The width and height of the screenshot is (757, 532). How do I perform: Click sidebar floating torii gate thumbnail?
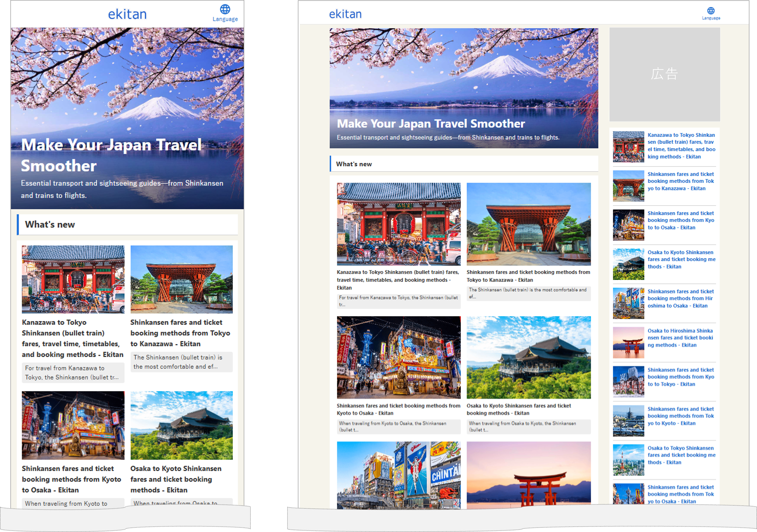click(x=628, y=342)
